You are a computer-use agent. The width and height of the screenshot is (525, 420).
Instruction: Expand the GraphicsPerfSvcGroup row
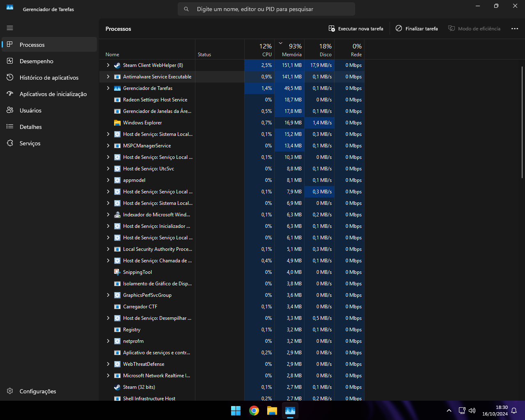[x=108, y=295]
